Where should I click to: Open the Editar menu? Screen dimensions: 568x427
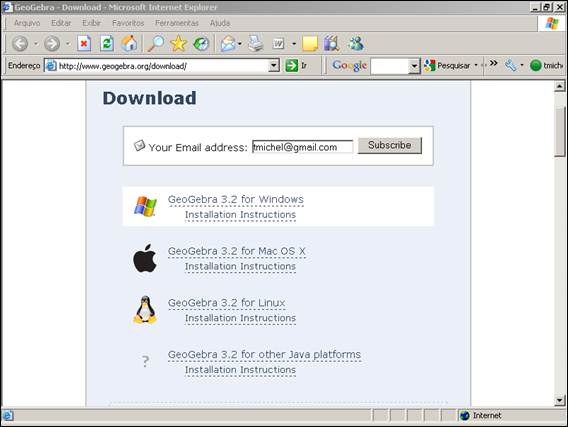coord(61,23)
